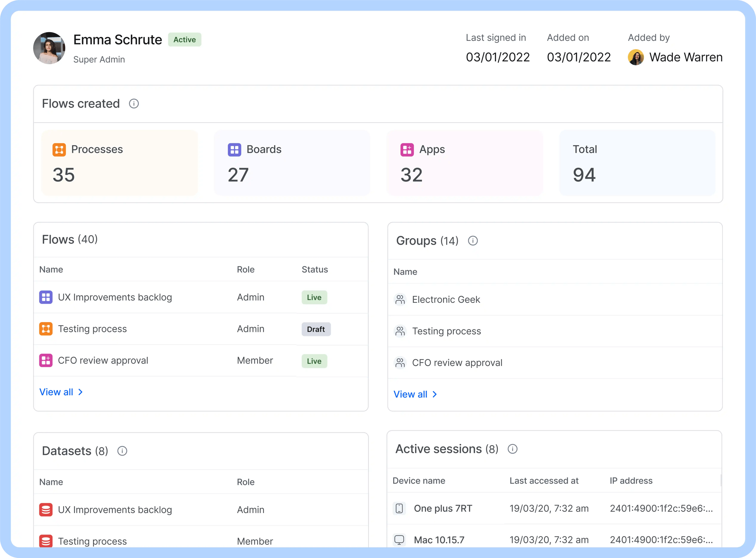Select the Apps 32 card
The image size is (756, 558).
tap(465, 163)
